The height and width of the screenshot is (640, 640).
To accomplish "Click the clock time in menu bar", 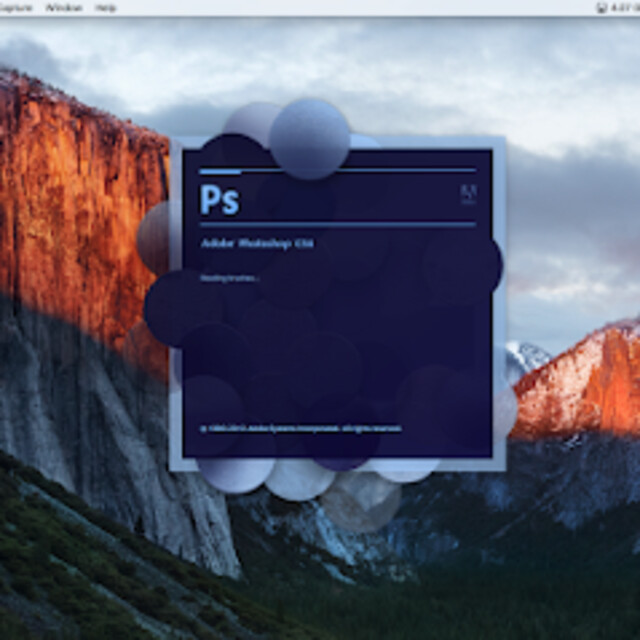I will tap(625, 7).
